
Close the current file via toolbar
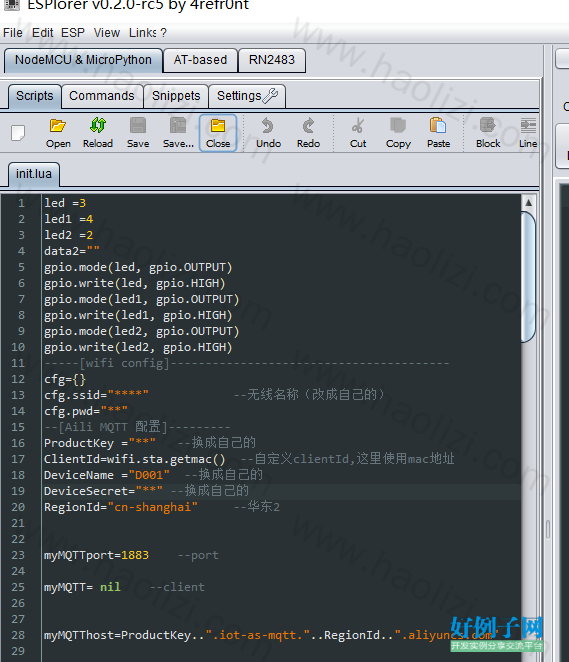[218, 133]
